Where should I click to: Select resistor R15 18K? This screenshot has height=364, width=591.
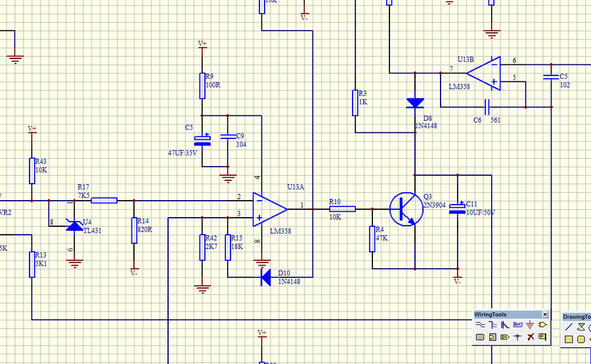(x=228, y=247)
